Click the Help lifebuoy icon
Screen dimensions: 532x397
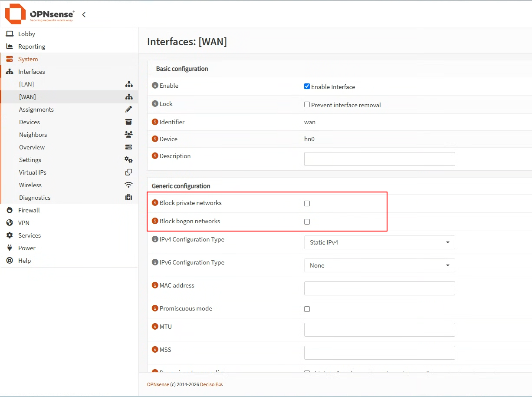[10, 261]
